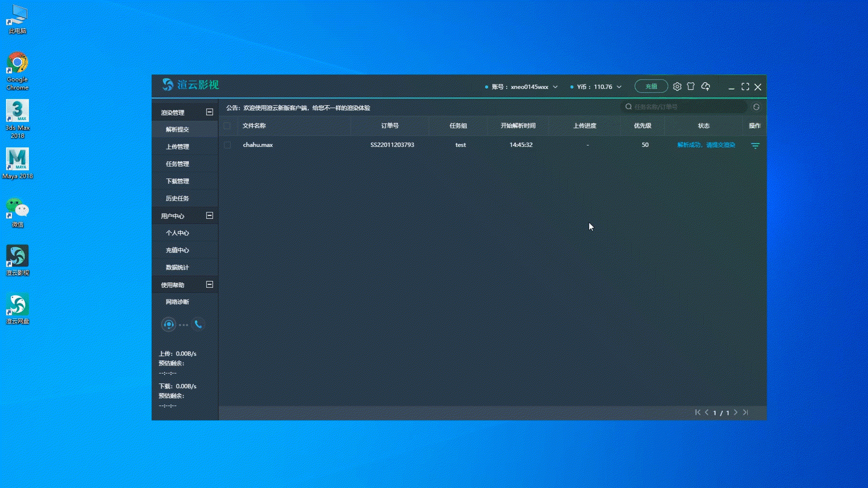This screenshot has width=868, height=488.
Task: Collapse the 使用帮助 section
Action: coord(209,285)
